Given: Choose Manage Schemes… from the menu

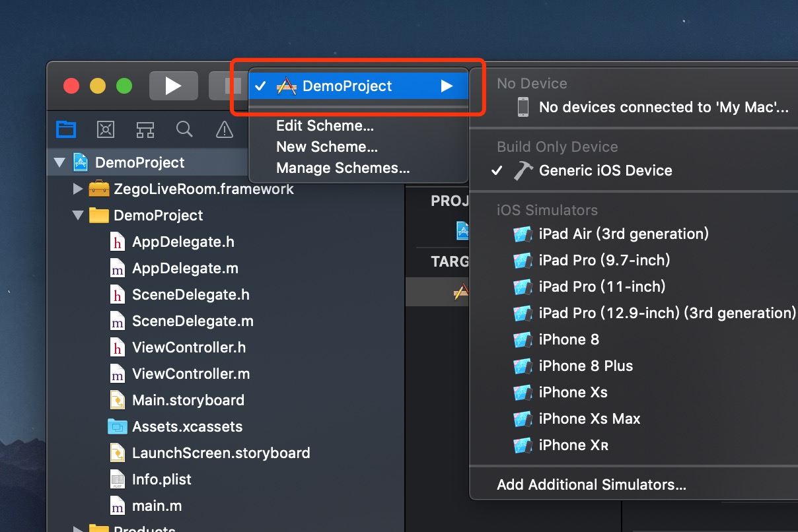Looking at the screenshot, I should coord(343,168).
